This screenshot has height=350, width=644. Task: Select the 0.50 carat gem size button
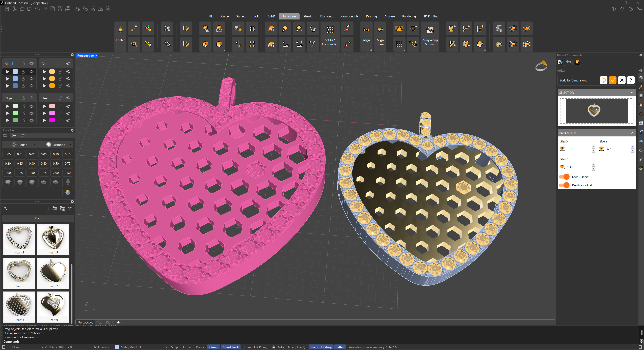point(56,163)
